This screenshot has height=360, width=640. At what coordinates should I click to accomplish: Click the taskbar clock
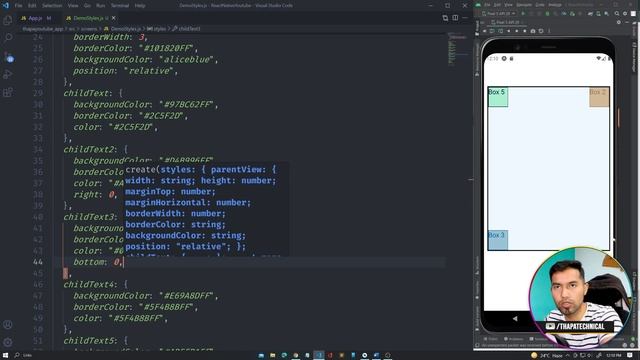coord(614,356)
